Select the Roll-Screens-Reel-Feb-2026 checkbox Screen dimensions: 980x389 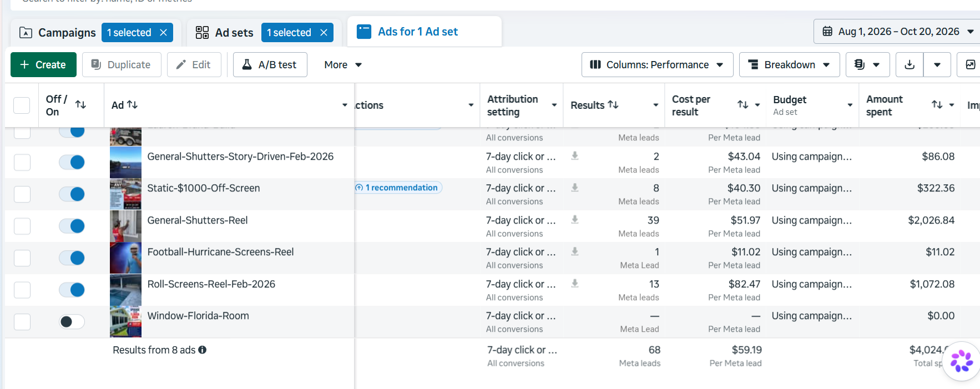[22, 290]
